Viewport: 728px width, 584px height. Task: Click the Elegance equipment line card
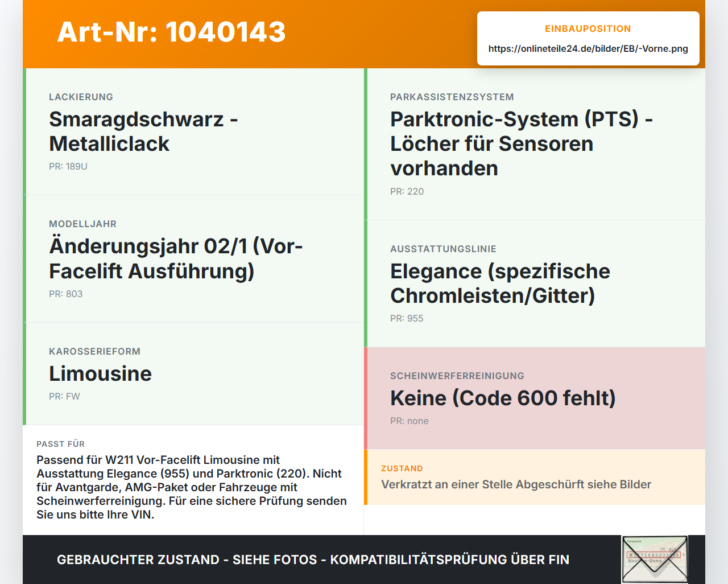coord(535,283)
